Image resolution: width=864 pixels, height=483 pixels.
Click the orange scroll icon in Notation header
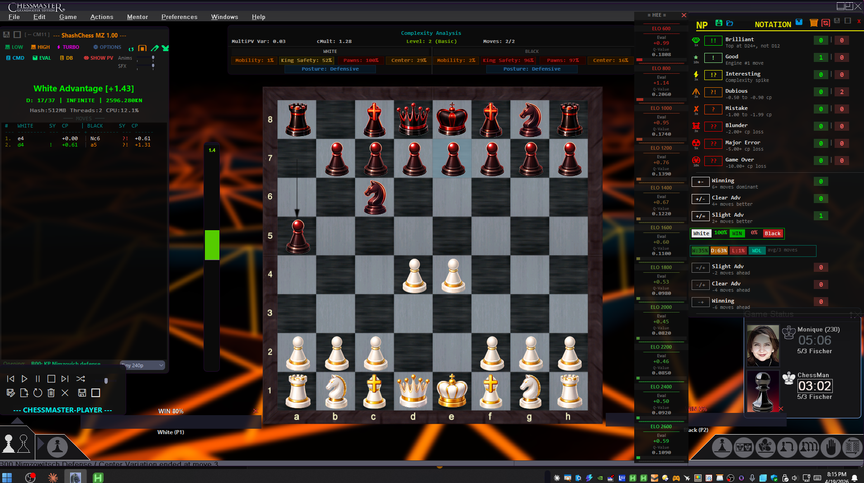[x=814, y=23]
